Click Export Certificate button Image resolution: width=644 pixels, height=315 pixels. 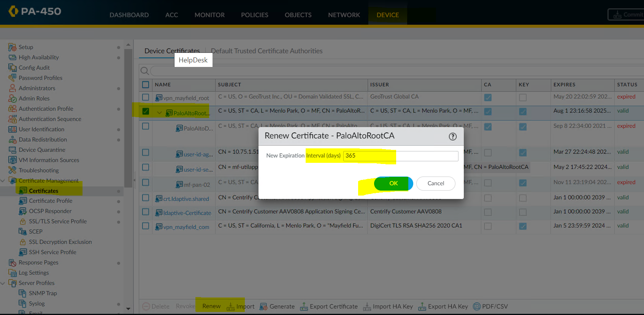click(x=329, y=307)
